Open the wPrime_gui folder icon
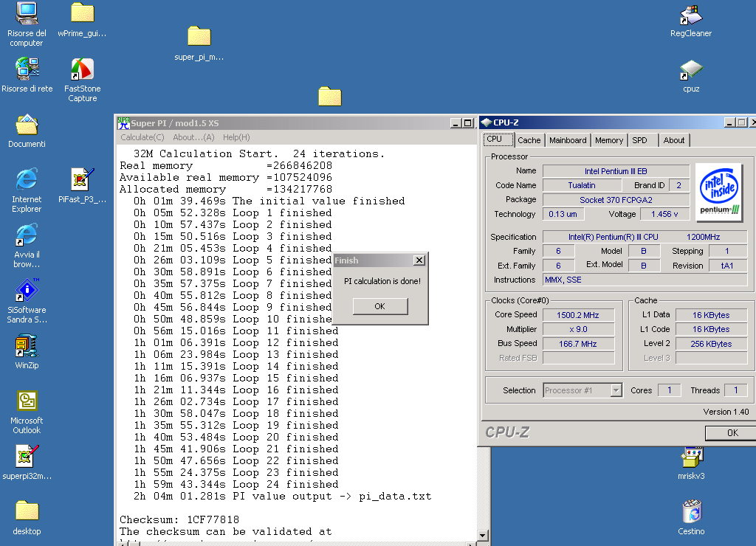Screen dimensions: 756x546 [82, 20]
